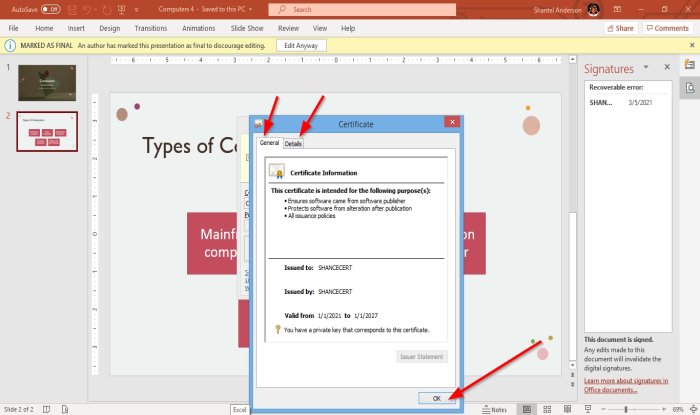Select slide 2 thumbnail
700x415 pixels.
click(x=47, y=132)
